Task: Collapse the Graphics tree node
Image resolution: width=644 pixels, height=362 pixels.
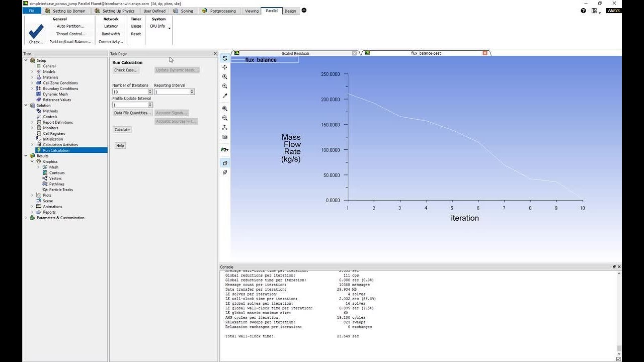Action: click(32, 161)
